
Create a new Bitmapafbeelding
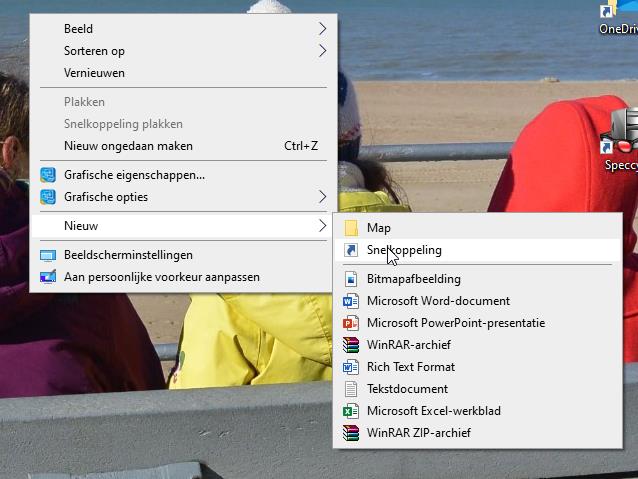tap(413, 279)
